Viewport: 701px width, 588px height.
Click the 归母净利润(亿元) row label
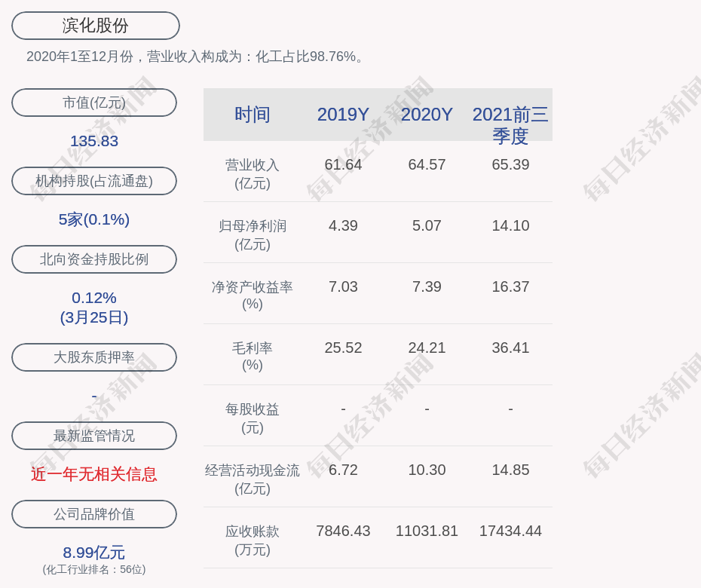(253, 234)
